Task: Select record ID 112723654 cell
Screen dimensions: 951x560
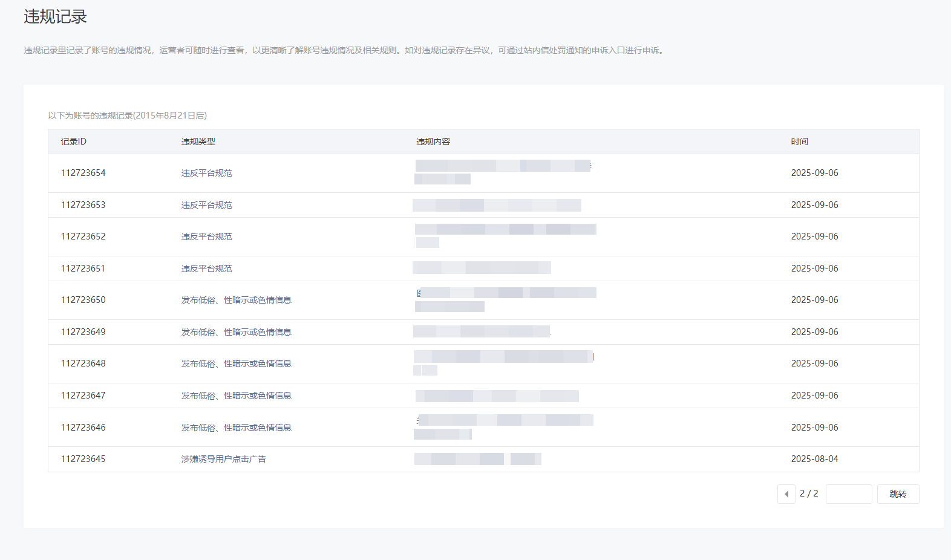Action: point(83,173)
